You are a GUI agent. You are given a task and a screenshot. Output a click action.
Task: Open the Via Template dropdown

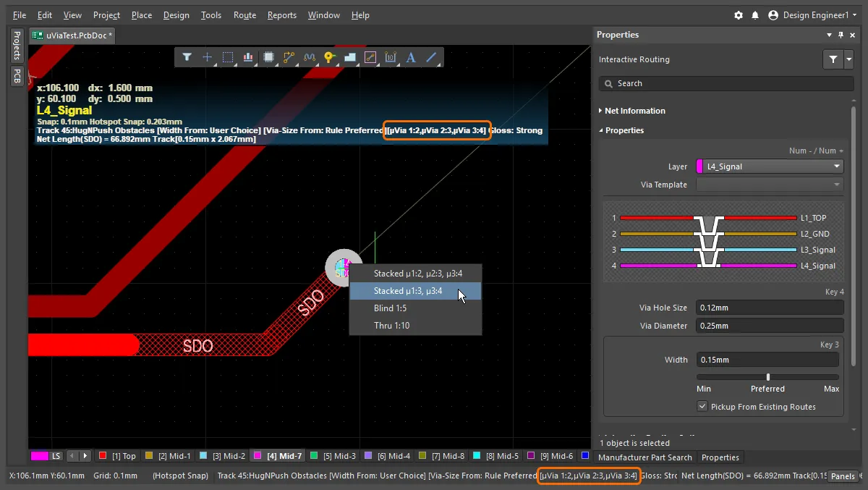[770, 185]
